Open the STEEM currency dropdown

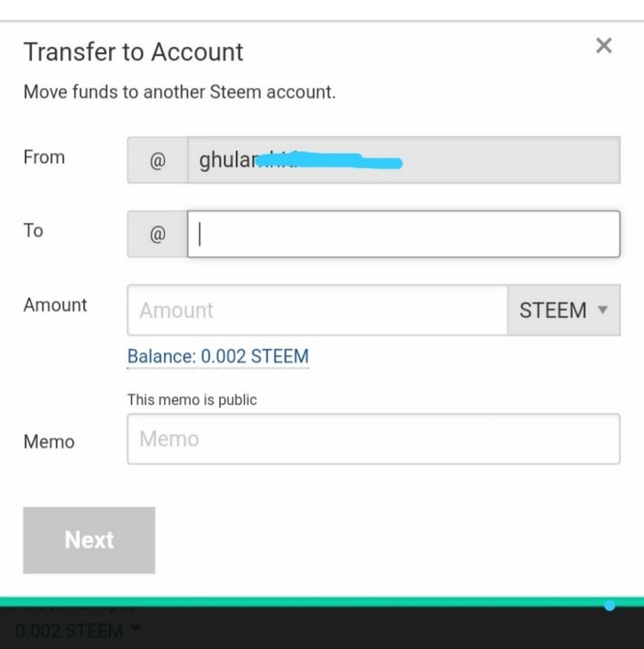563,310
